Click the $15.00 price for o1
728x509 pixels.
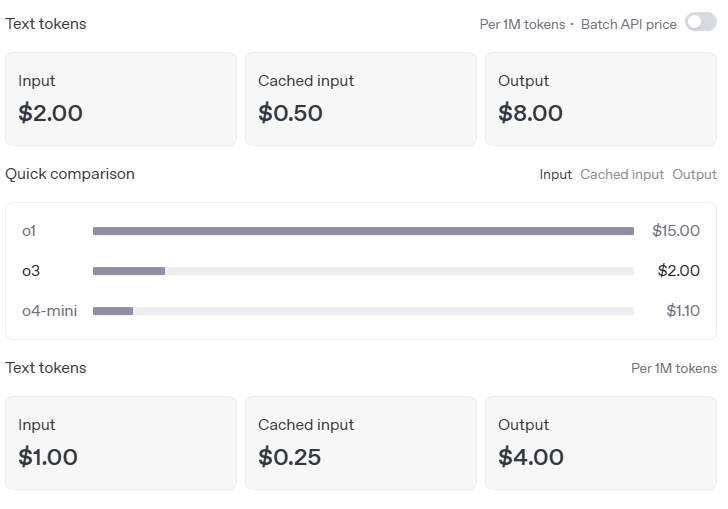pos(676,231)
